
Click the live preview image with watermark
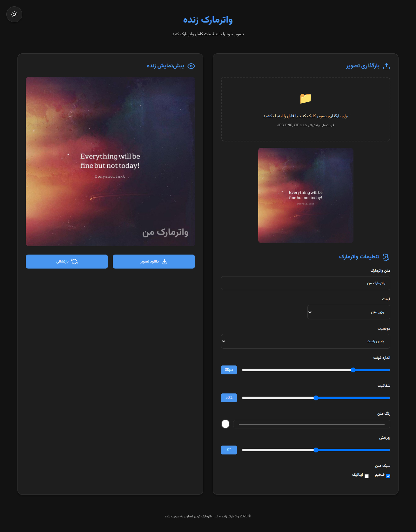[x=110, y=161]
